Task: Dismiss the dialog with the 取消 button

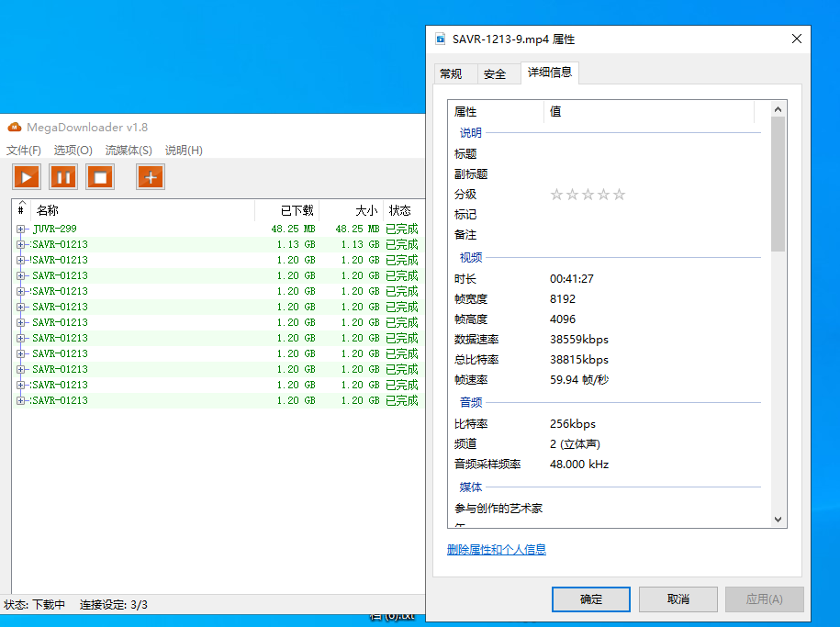Action: coord(678,599)
